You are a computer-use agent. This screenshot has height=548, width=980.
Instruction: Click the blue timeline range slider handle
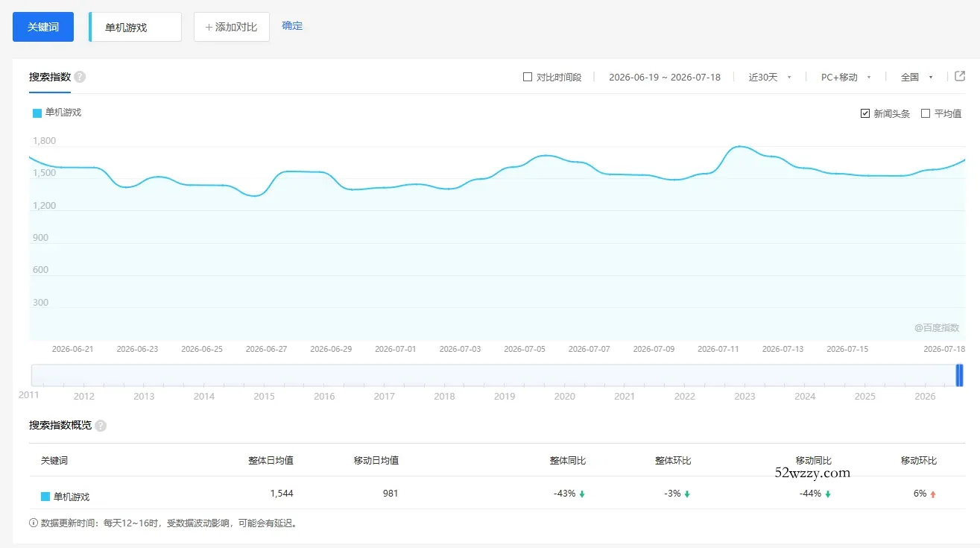tap(960, 375)
